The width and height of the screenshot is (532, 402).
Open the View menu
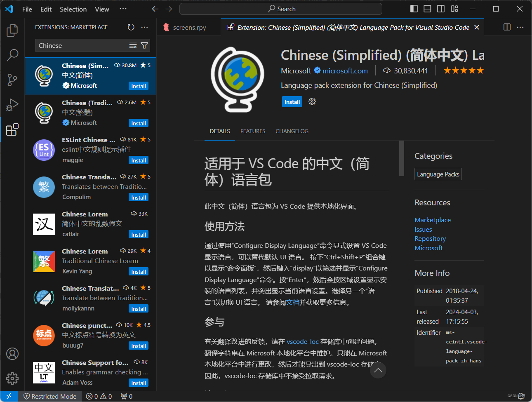pos(102,9)
